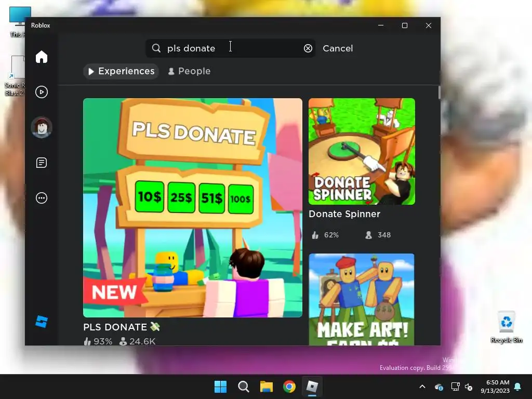Open File Explorer on taskbar

267,387
